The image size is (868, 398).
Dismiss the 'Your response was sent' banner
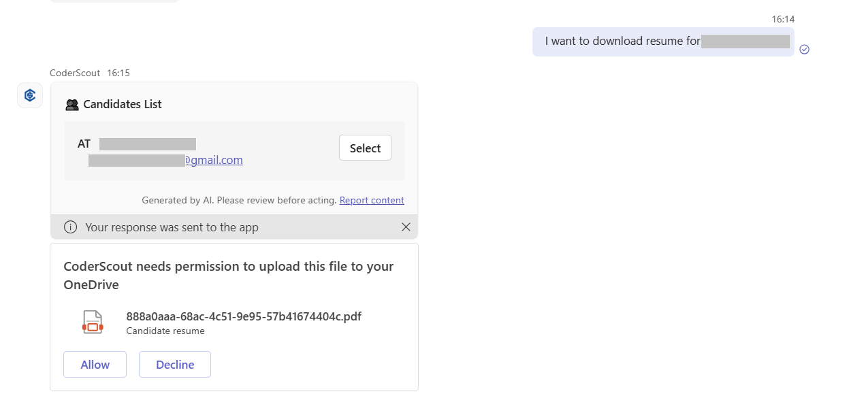click(406, 227)
